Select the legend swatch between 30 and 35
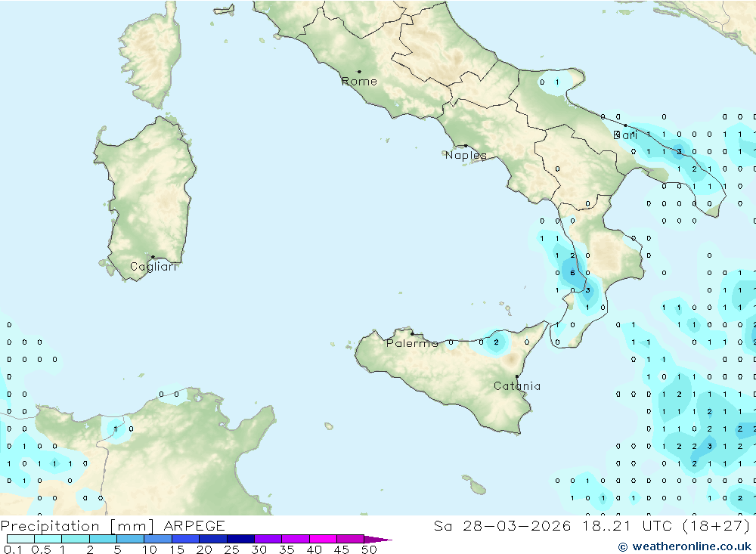The width and height of the screenshot is (756, 554). (x=268, y=539)
